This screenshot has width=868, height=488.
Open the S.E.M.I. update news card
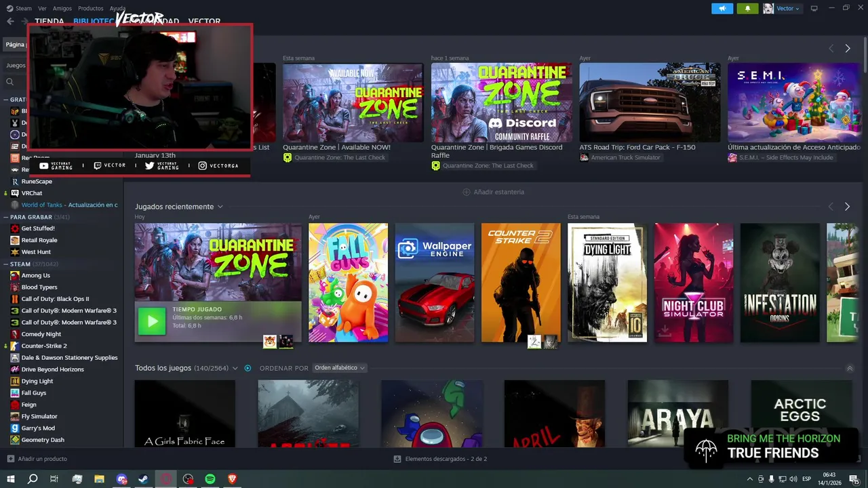point(794,102)
